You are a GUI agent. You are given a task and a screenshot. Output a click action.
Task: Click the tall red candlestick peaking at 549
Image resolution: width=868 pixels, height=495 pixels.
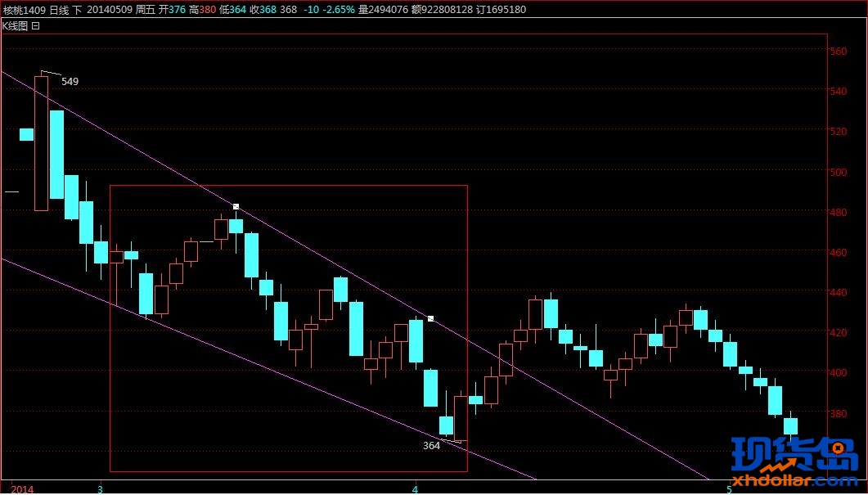41,143
